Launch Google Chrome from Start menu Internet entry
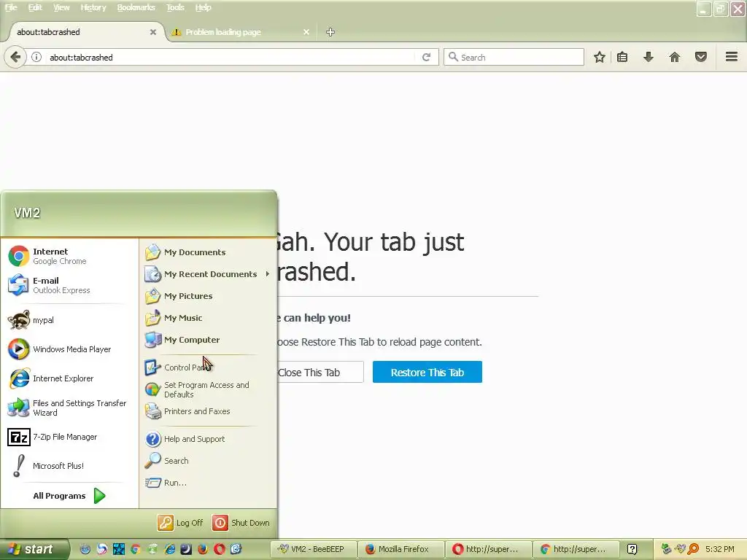The width and height of the screenshot is (747, 560). click(69, 256)
